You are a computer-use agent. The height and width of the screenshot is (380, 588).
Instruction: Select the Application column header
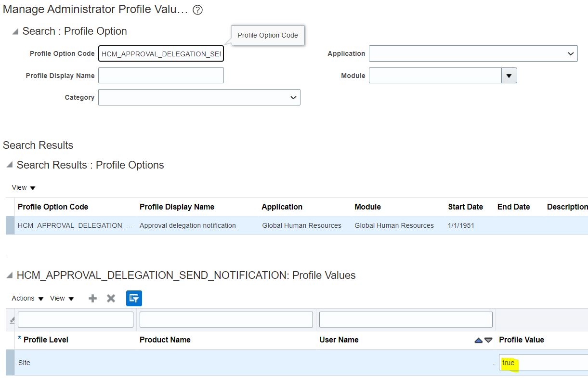coord(282,207)
